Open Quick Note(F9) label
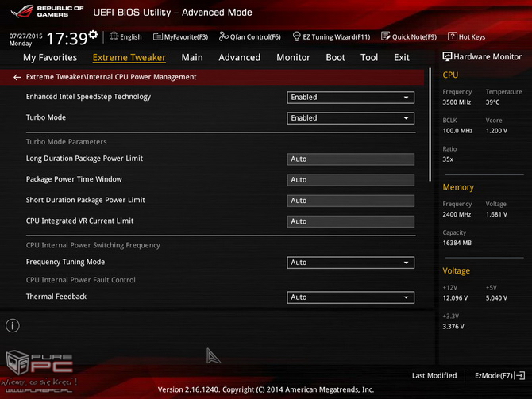The height and width of the screenshot is (399, 532). (x=414, y=37)
